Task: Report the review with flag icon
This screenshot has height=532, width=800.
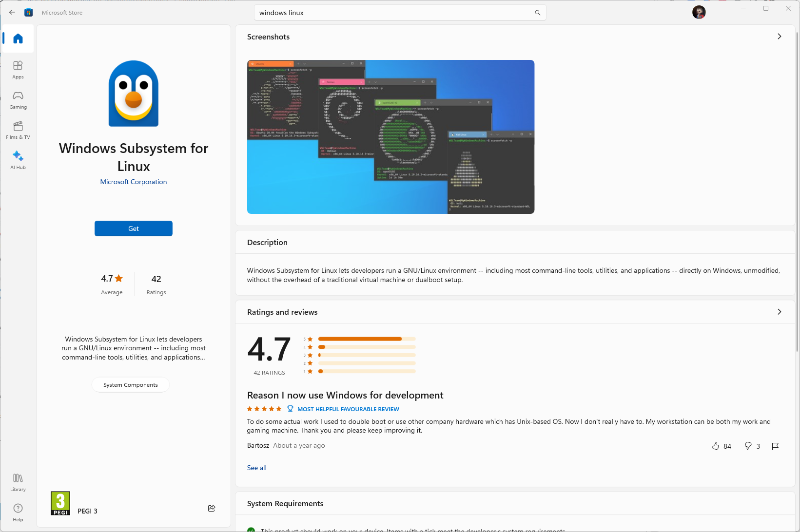Action: coord(775,446)
